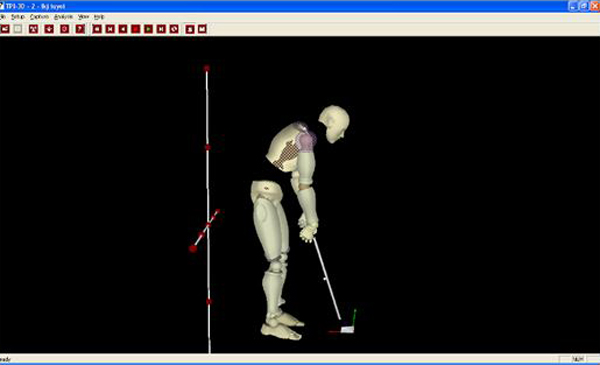Viewport: 600px width, 365px height.
Task: Open the Setup menu
Action: [18, 17]
